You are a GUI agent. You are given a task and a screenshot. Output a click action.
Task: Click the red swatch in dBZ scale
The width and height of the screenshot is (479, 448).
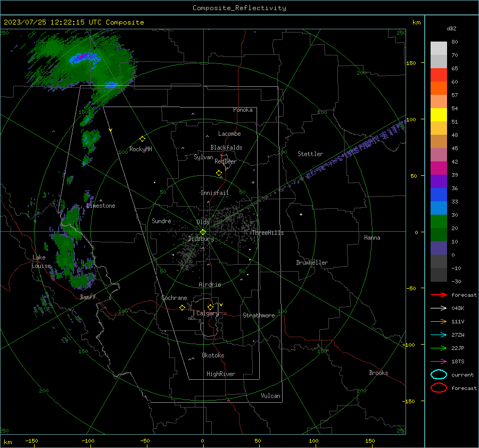pos(439,75)
